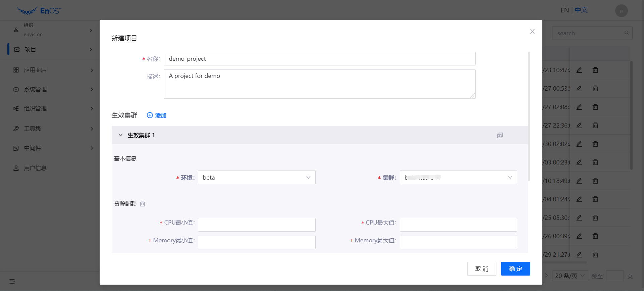644x291 pixels.
Task: Click 添加 to add a cluster
Action: [157, 115]
